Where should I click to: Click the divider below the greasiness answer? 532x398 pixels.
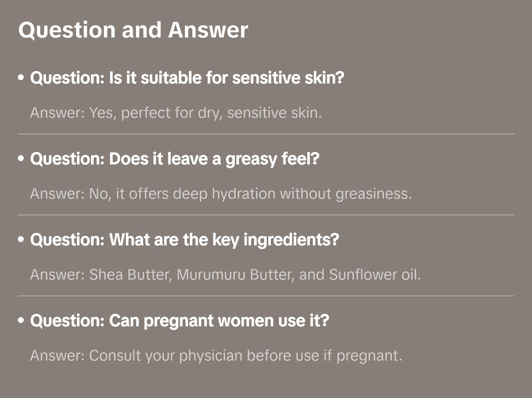click(x=266, y=215)
